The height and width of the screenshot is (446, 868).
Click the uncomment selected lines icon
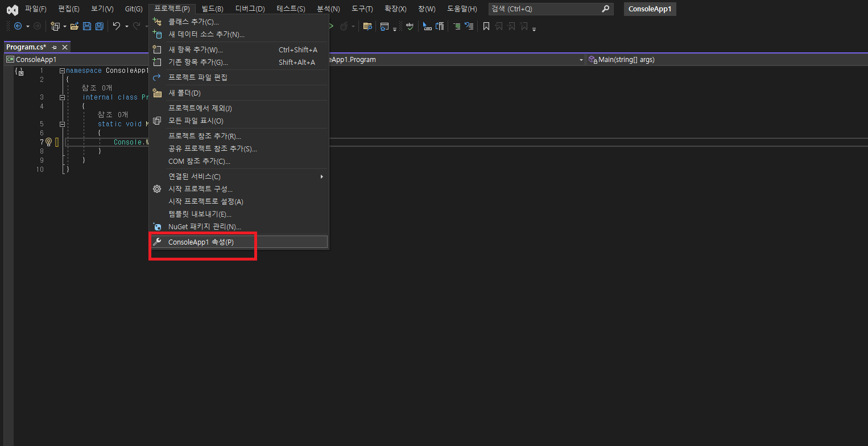click(x=469, y=26)
